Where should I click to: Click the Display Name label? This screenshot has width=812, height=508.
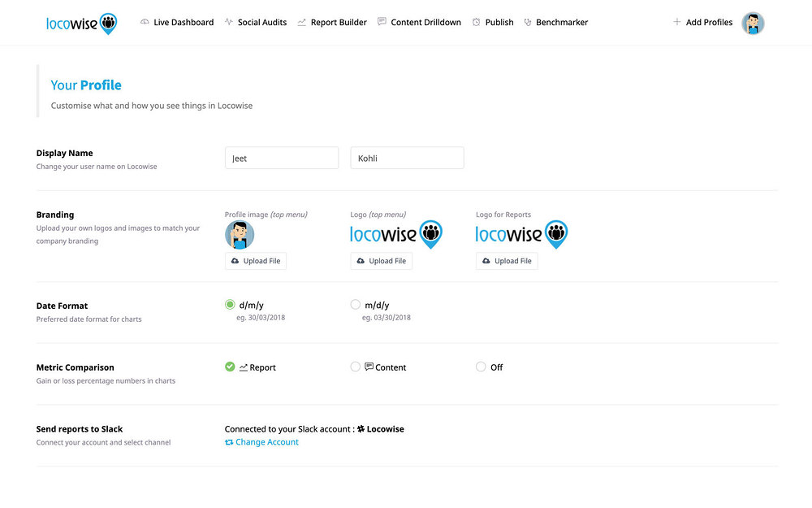coord(65,153)
